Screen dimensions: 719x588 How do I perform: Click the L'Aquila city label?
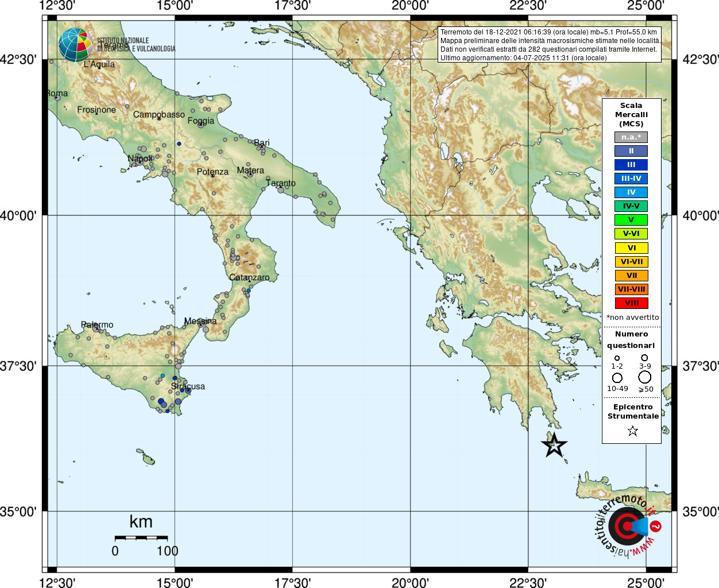[x=99, y=64]
